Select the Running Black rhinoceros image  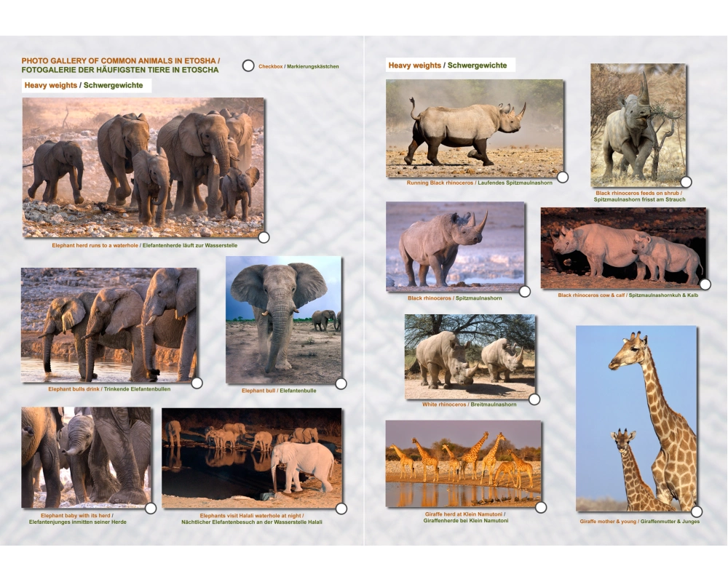pyautogui.click(x=474, y=128)
